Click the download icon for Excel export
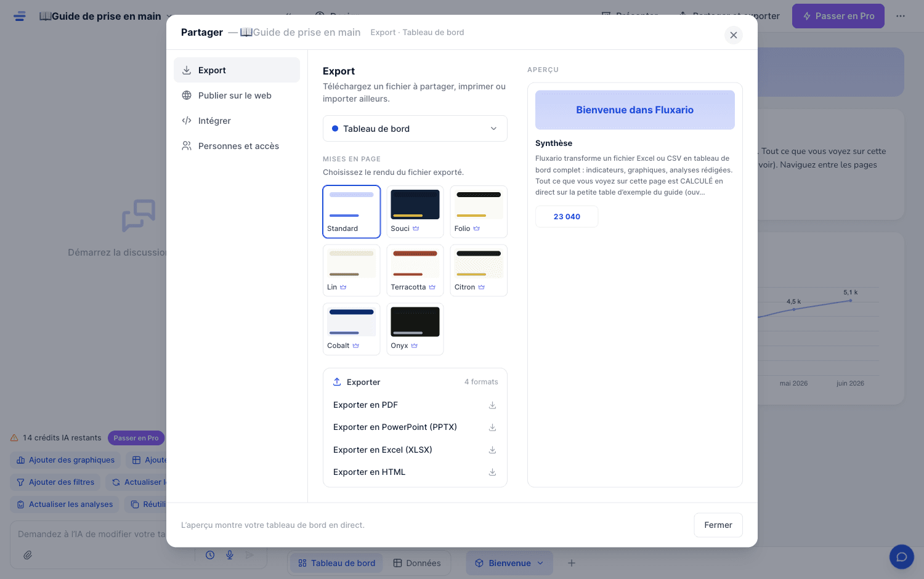Viewport: 924px width, 579px height. pos(492,450)
